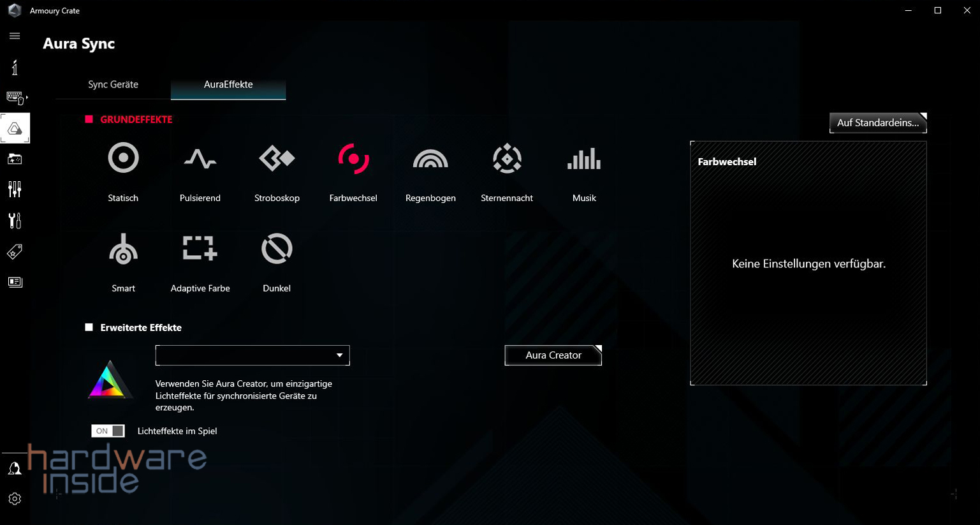This screenshot has height=525, width=980.
Task: Open the AuraEffekte tab
Action: pos(228,84)
